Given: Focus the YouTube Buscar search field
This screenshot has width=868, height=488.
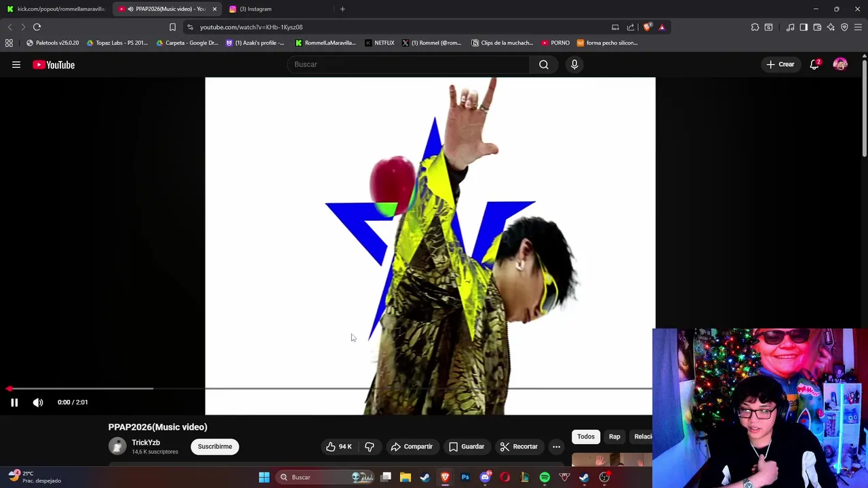Looking at the screenshot, I should [x=408, y=64].
